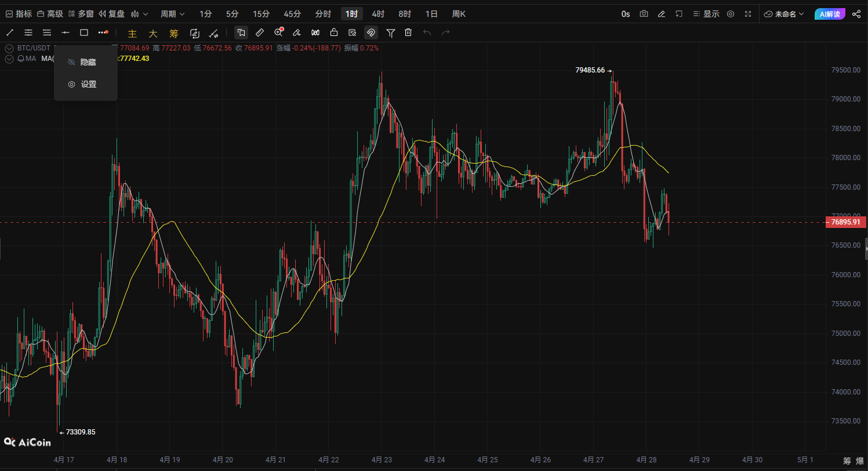The image size is (868, 471).
Task: Click the trash can delete drawings icon
Action: [x=408, y=32]
